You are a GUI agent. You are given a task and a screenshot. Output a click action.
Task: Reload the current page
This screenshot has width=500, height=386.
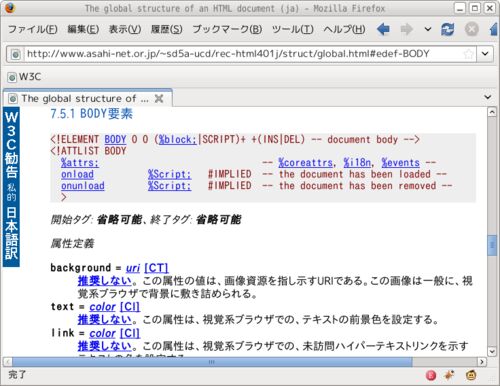coord(447,29)
